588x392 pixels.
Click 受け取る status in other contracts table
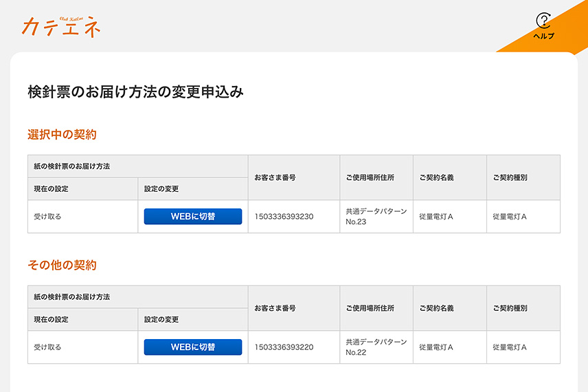point(47,347)
